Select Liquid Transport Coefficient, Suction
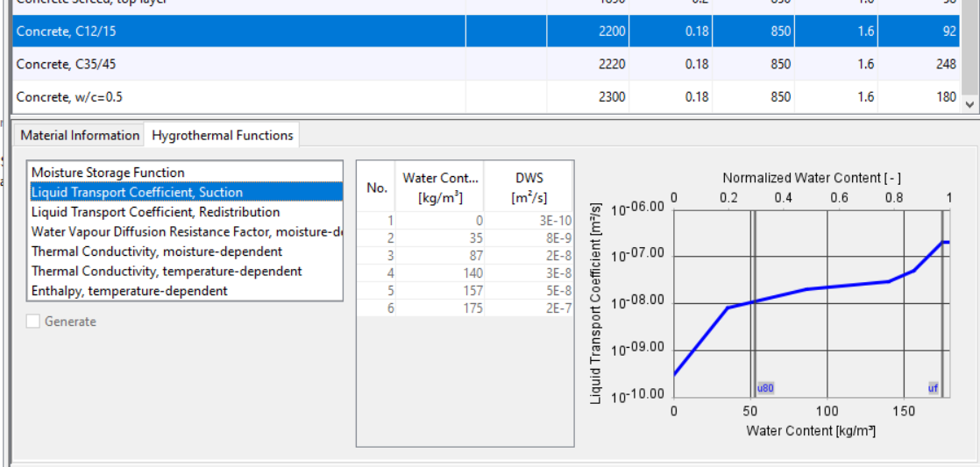This screenshot has width=980, height=467. tap(137, 192)
